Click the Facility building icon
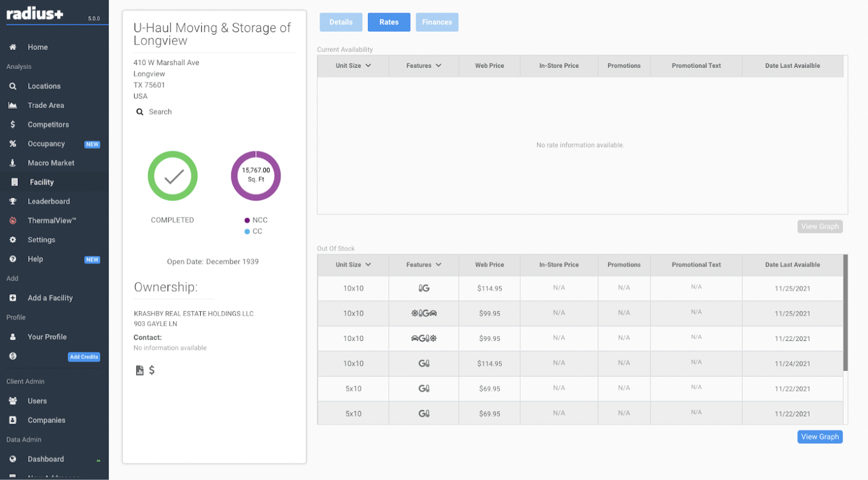868x480 pixels. 14,182
